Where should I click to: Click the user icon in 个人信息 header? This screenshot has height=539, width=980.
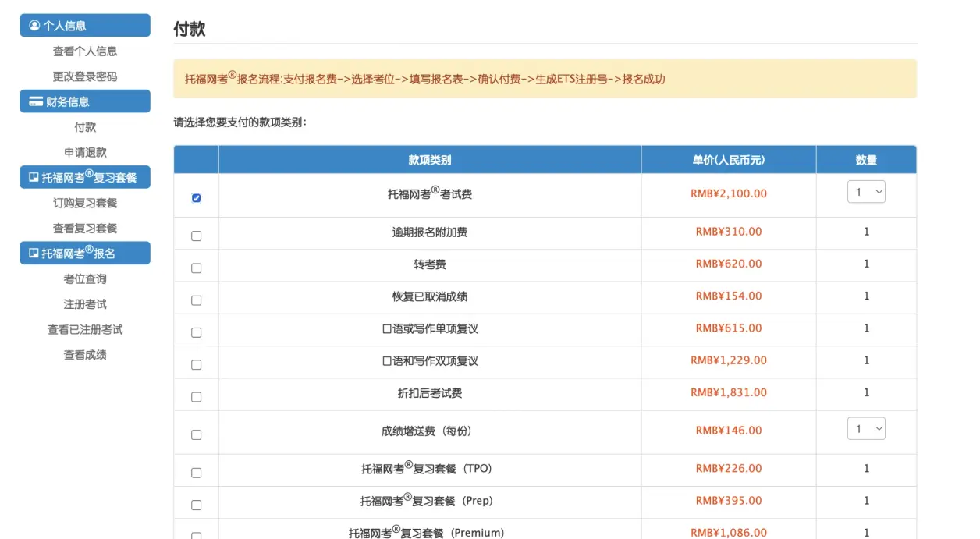click(34, 25)
